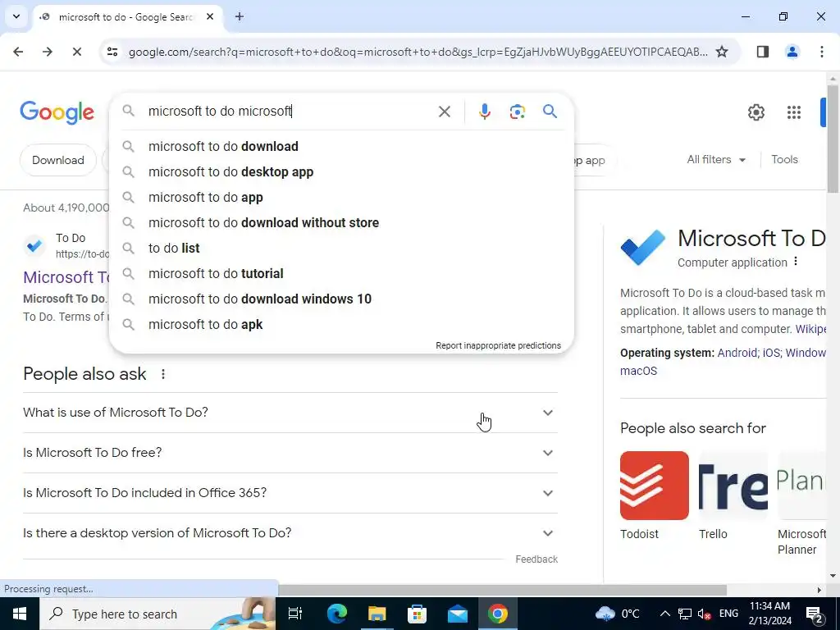
Task: Open the All filters dropdown
Action: point(715,159)
